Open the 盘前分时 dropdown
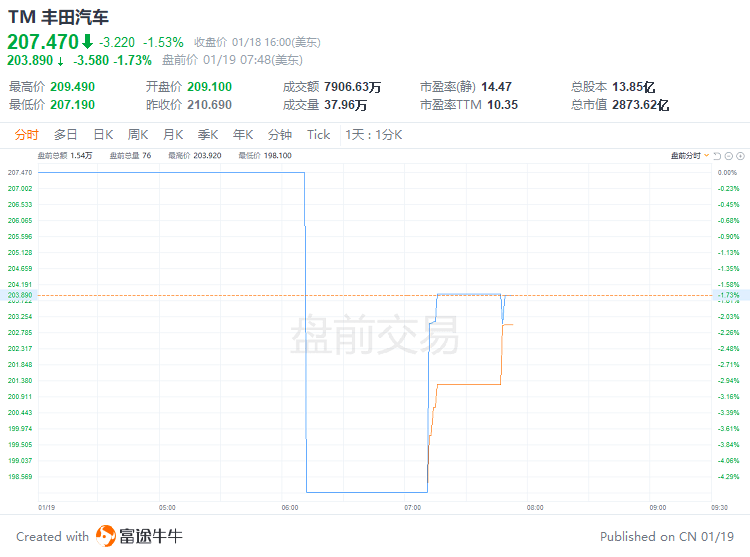This screenshot has width=750, height=557. click(x=690, y=156)
